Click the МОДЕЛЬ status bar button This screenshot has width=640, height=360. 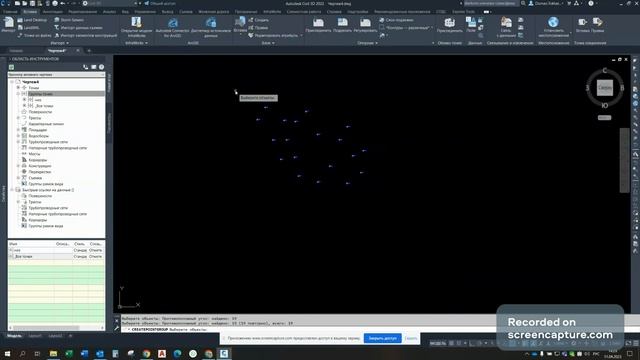[438, 344]
